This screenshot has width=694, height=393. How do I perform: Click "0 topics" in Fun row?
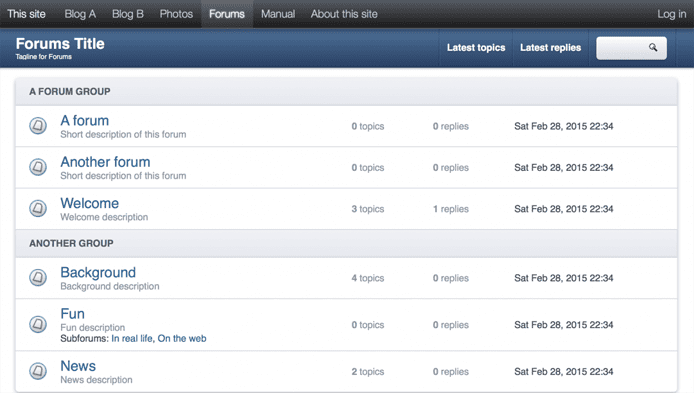pyautogui.click(x=368, y=325)
